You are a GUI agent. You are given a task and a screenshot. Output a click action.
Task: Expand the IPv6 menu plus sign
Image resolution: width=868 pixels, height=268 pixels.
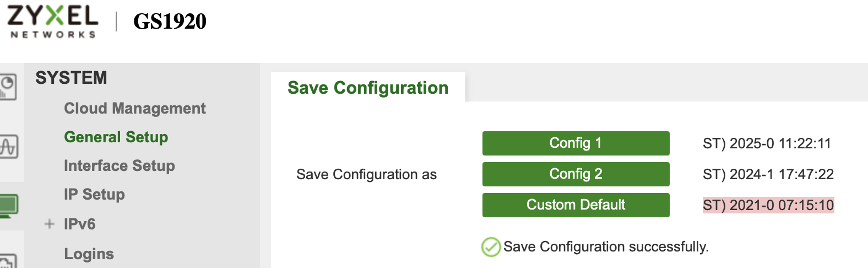(x=50, y=224)
